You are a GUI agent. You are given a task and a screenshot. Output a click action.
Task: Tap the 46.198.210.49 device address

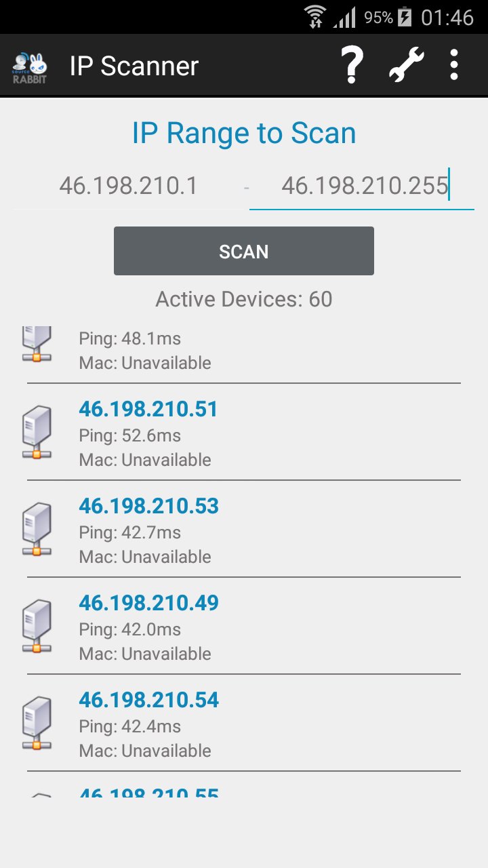(x=149, y=604)
